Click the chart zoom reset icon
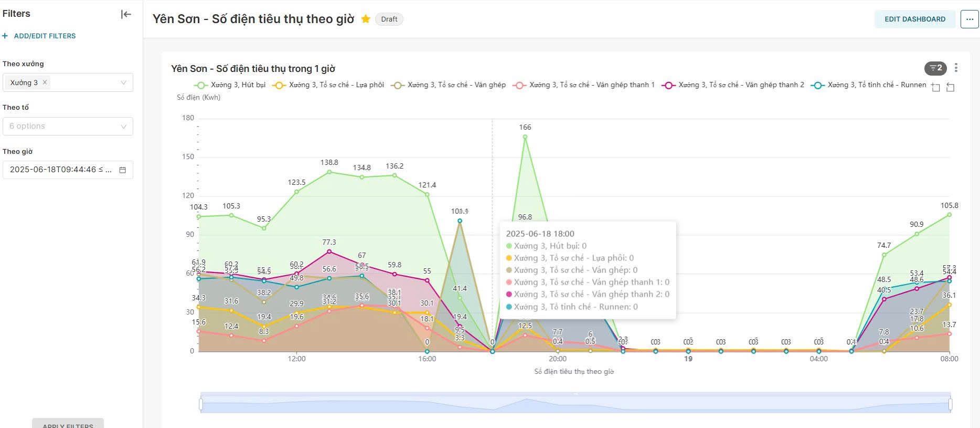 pyautogui.click(x=950, y=87)
